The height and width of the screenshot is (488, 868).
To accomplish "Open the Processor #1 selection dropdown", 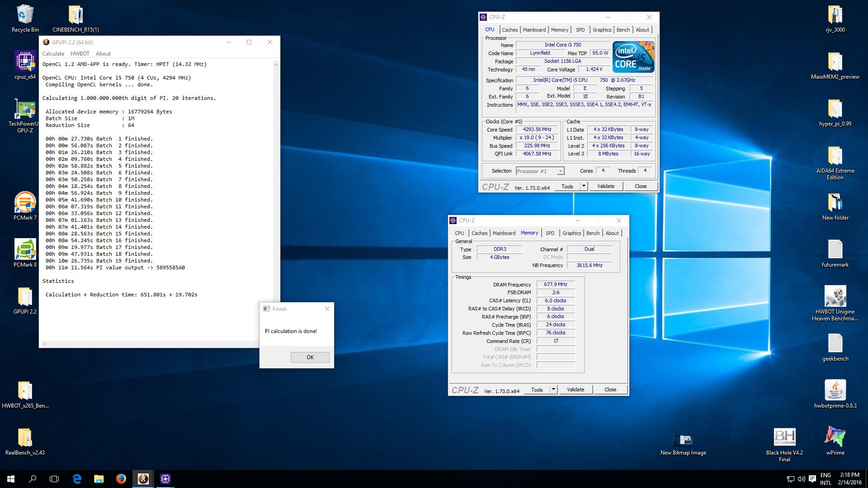I will [x=540, y=171].
